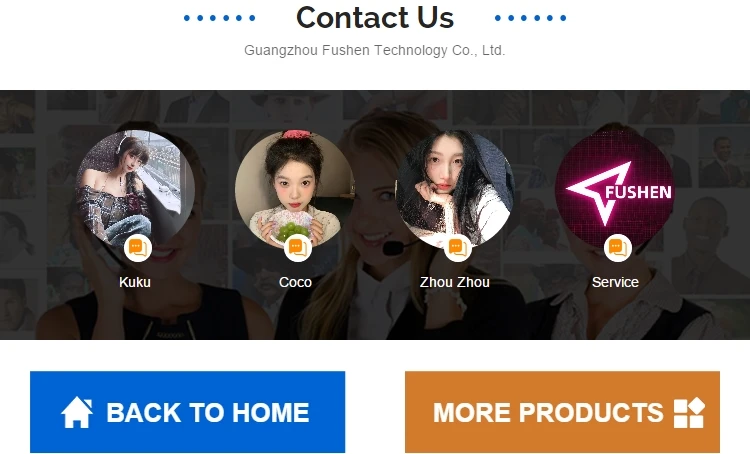Image resolution: width=750 pixels, height=454 pixels.
Task: Click the BACK TO HOME button
Action: pos(188,412)
